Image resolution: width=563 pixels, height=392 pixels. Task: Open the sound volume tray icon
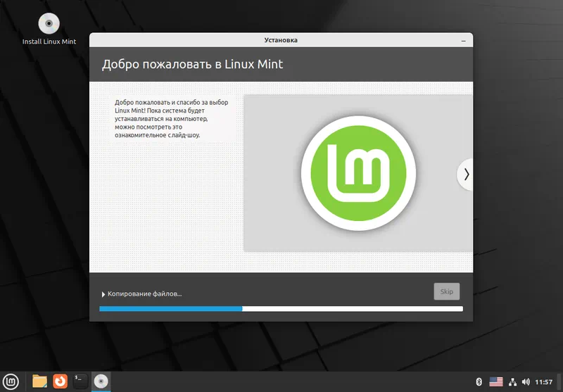tap(526, 381)
